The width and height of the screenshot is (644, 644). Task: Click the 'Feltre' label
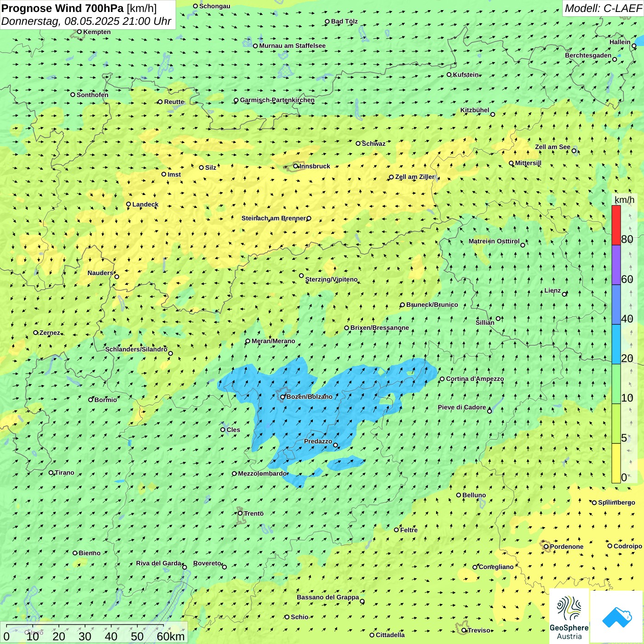click(x=408, y=530)
